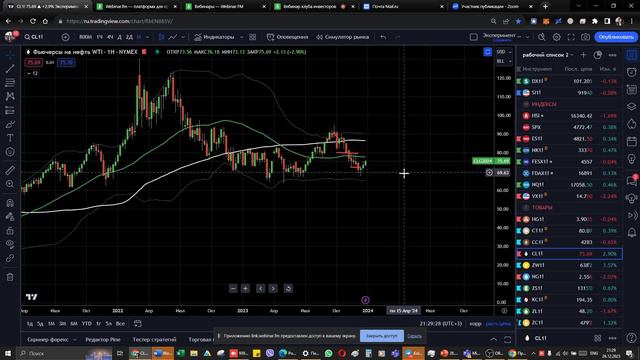Switch to the Почта Mail.ru browser tab
Viewport: 640px width, 360px height.
coord(385,7)
